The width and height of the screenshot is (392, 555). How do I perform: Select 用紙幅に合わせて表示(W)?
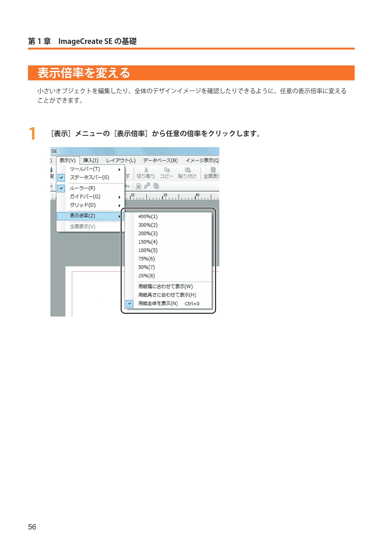click(168, 287)
